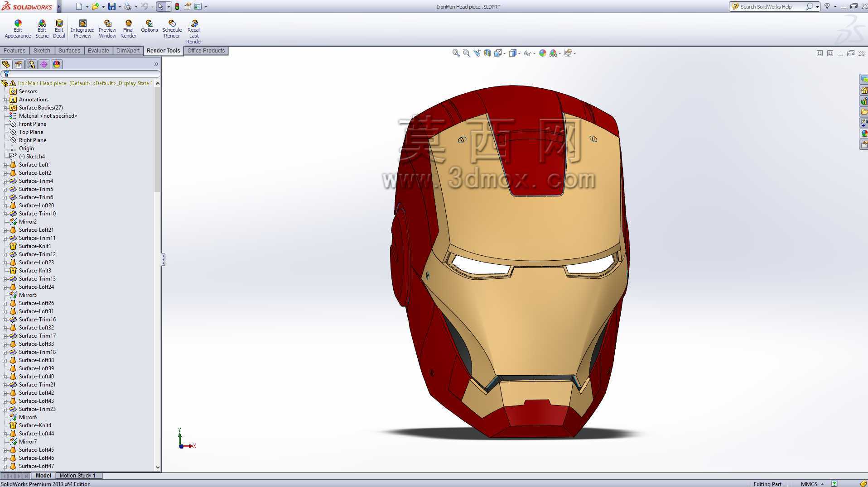Click the Zoom to Area icon
This screenshot has width=868, height=487.
click(466, 53)
